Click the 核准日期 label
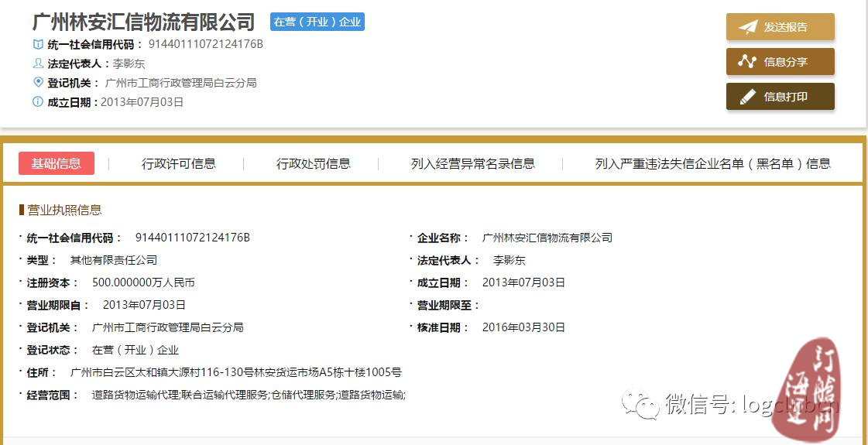 pyautogui.click(x=442, y=327)
